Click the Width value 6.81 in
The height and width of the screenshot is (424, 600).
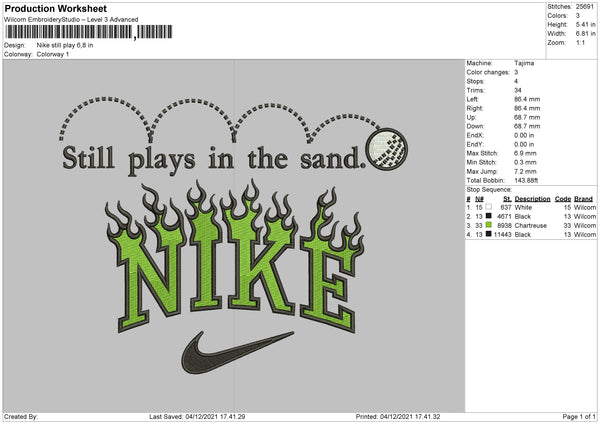point(585,34)
